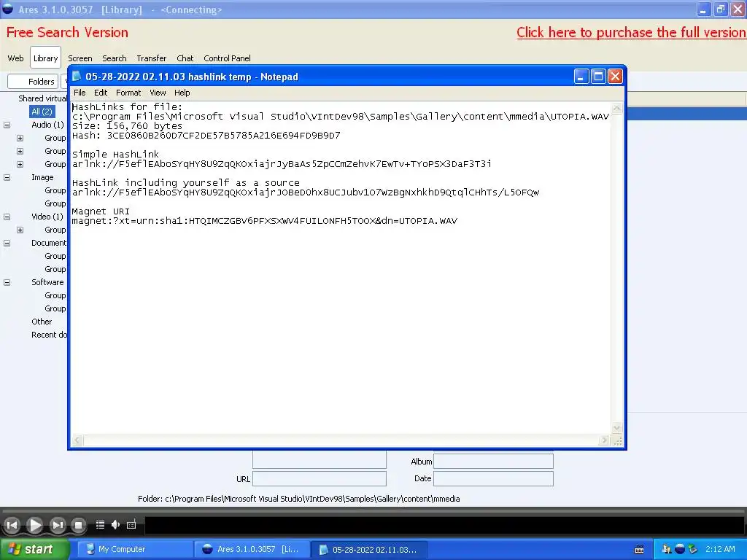The width and height of the screenshot is (747, 560).
Task: Select Audio (1) category
Action: 47,125
